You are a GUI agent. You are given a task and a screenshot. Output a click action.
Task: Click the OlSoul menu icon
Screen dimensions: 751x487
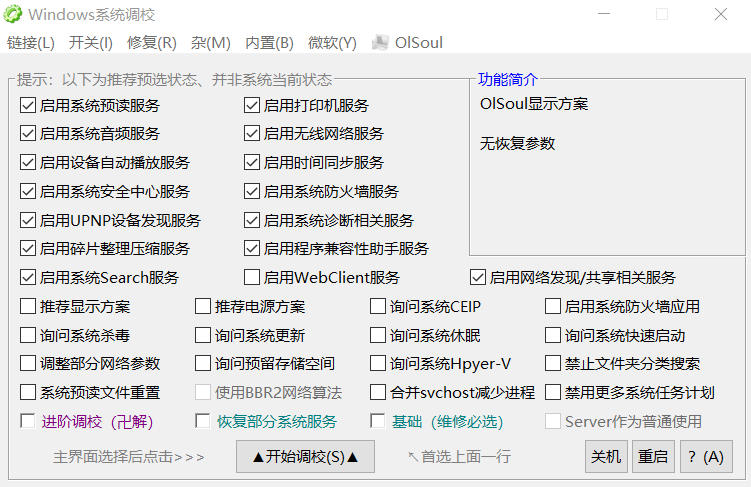coord(380,43)
